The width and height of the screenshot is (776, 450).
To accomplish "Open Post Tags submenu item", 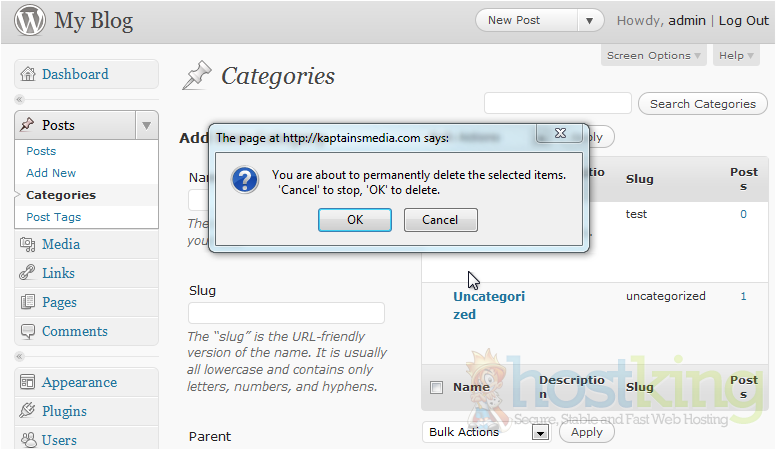I will click(x=54, y=217).
